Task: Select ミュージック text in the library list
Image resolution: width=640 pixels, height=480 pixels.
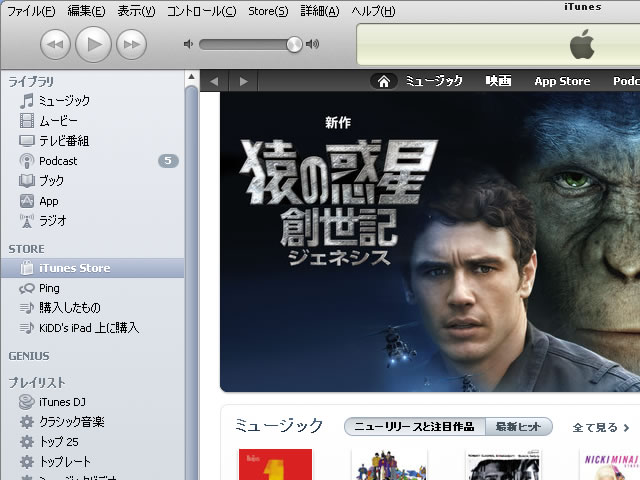Action: click(64, 100)
